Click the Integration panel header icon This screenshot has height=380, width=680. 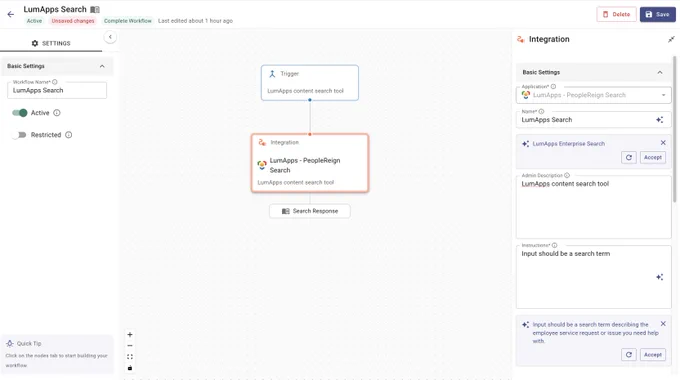pyautogui.click(x=520, y=39)
